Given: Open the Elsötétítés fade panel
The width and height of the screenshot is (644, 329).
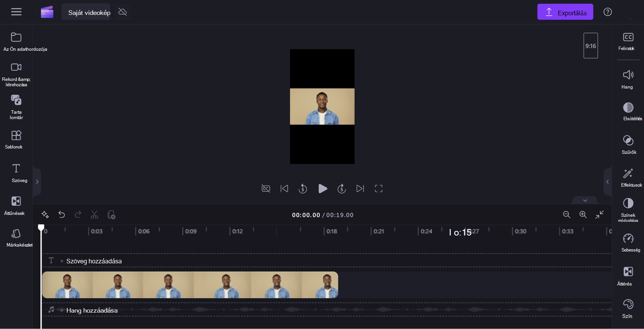Looking at the screenshot, I should coord(628,111).
